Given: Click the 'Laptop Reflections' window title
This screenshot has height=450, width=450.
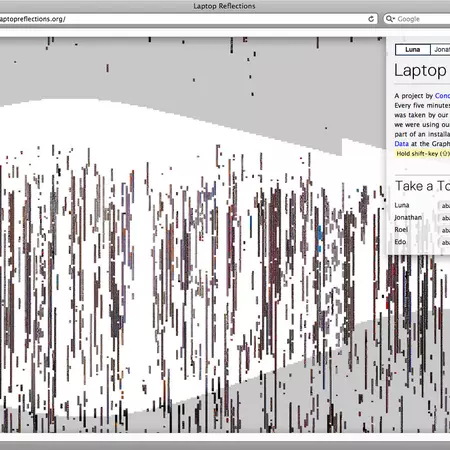Looking at the screenshot, I should pyautogui.click(x=224, y=6).
